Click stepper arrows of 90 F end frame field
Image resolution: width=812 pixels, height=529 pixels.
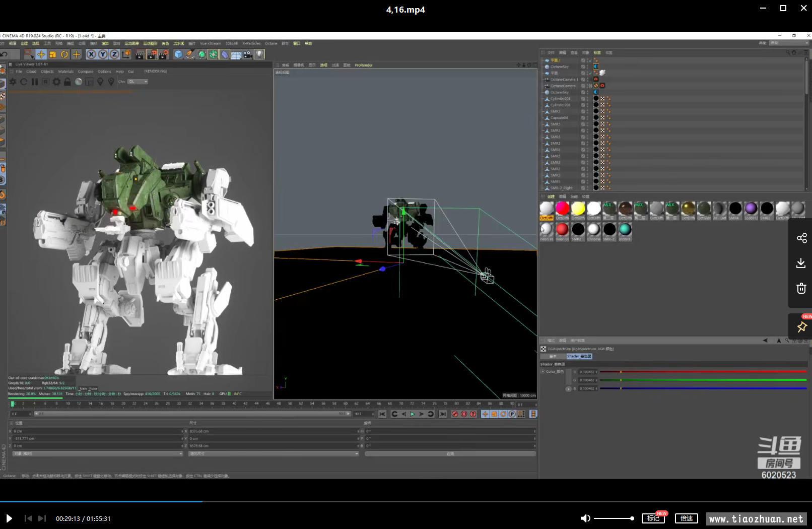[374, 414]
